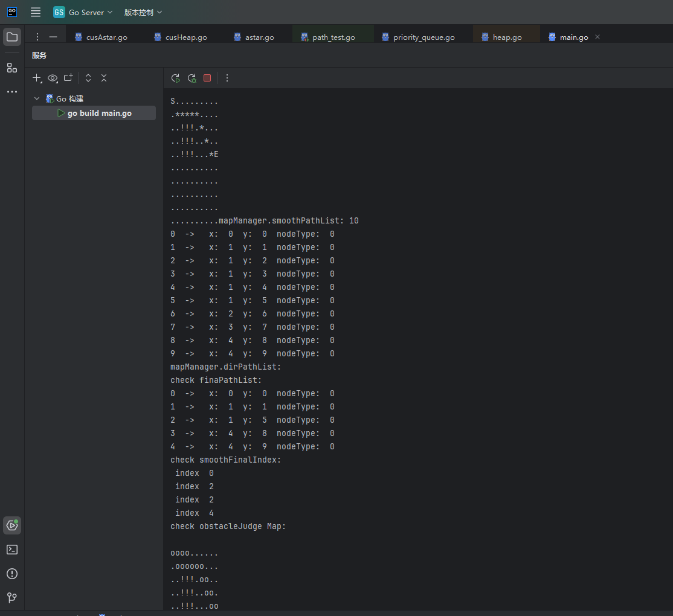Open the main hamburger menu
Image resolution: width=673 pixels, height=616 pixels.
pos(36,12)
